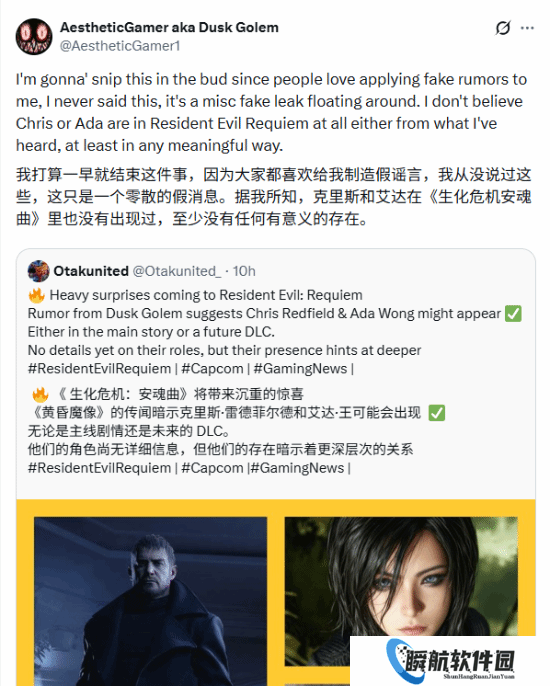The height and width of the screenshot is (686, 550).
Task: Click the AestheticGamer aka Dusk Golem display name
Action: pyautogui.click(x=169, y=27)
